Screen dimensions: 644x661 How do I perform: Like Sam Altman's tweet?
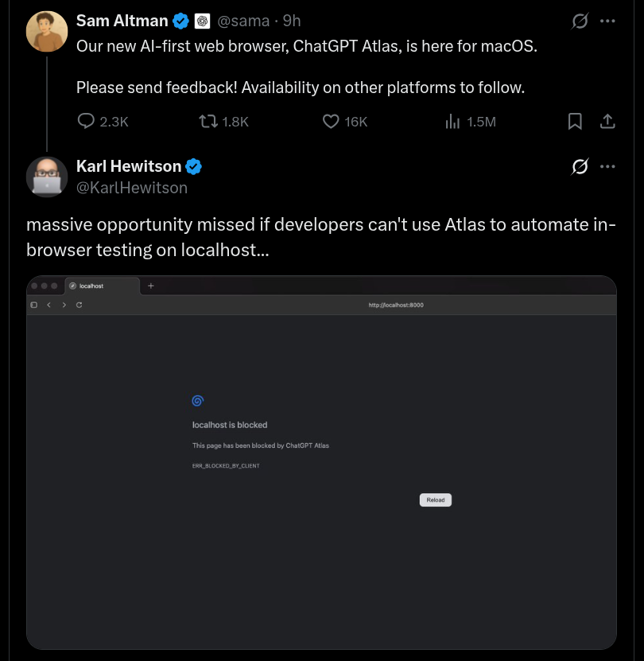click(332, 121)
